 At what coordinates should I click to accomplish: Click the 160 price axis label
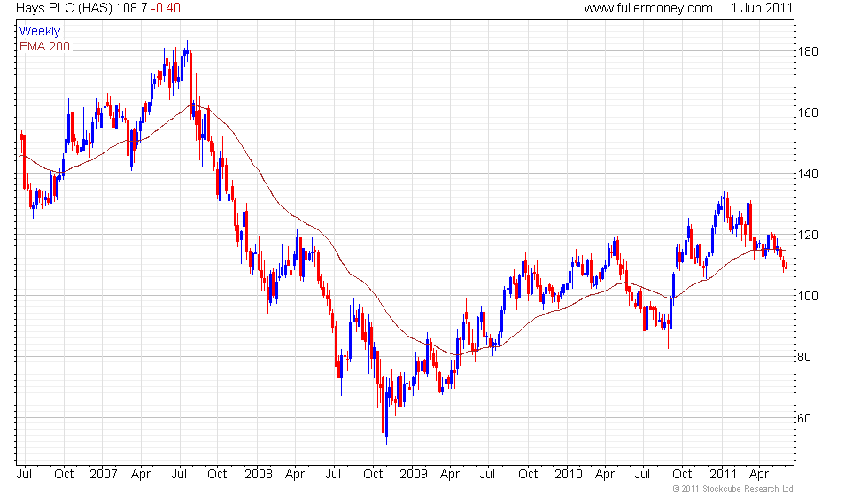808,113
